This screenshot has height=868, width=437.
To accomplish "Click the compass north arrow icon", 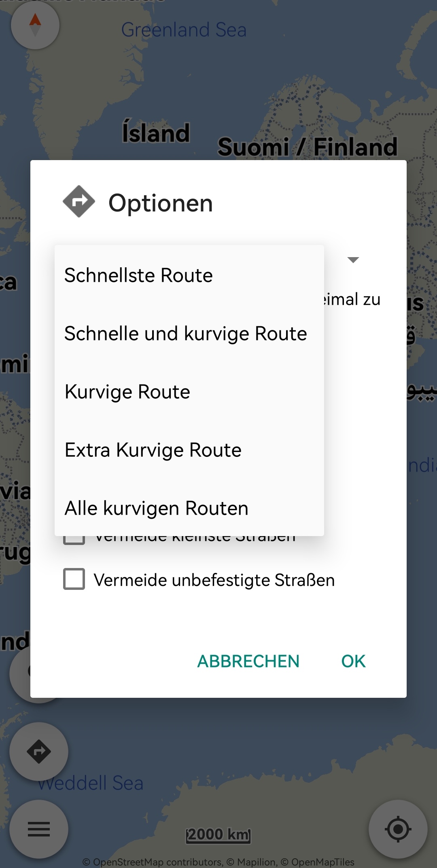I will click(35, 25).
